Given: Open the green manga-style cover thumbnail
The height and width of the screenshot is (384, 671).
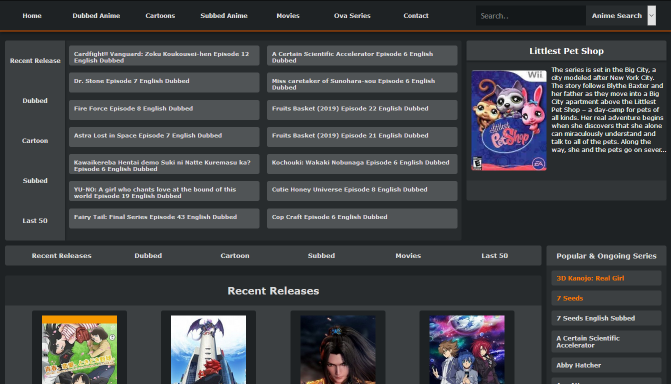Looking at the screenshot, I should 80,350.
